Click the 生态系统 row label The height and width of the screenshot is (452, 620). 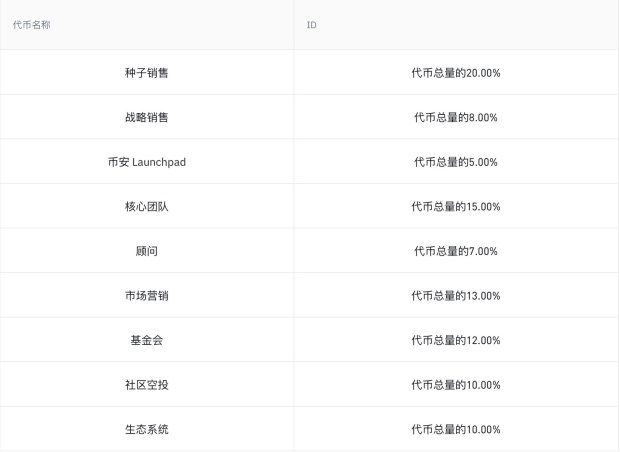point(147,429)
